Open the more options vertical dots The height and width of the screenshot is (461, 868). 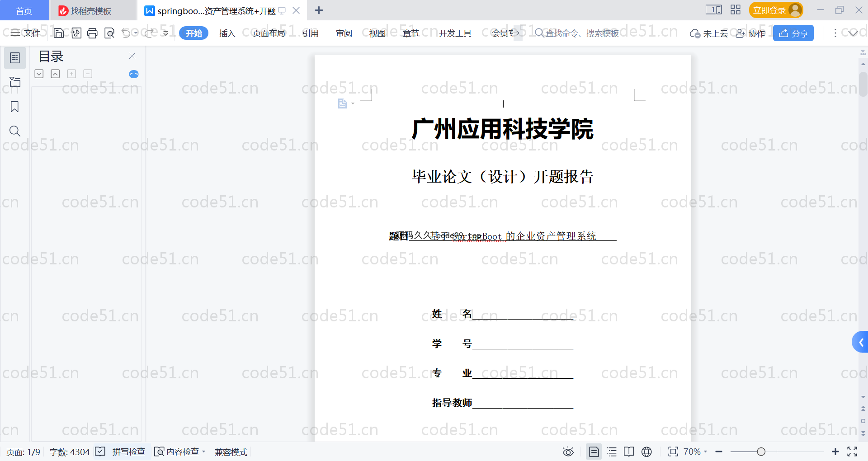[x=835, y=33]
